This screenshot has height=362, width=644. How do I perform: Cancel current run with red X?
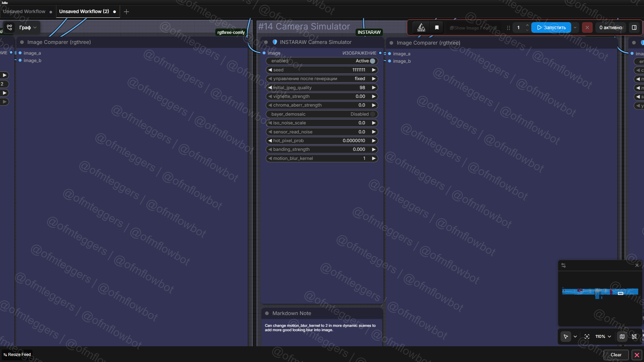[587, 27]
